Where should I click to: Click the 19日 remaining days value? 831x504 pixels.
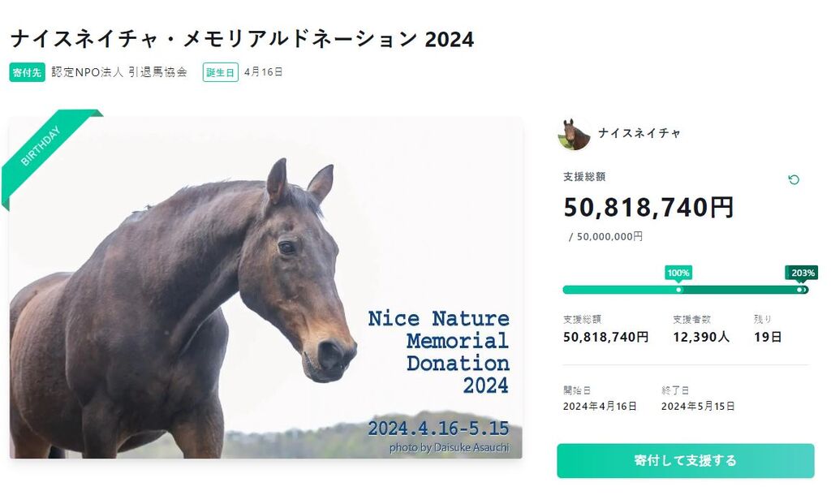click(768, 337)
